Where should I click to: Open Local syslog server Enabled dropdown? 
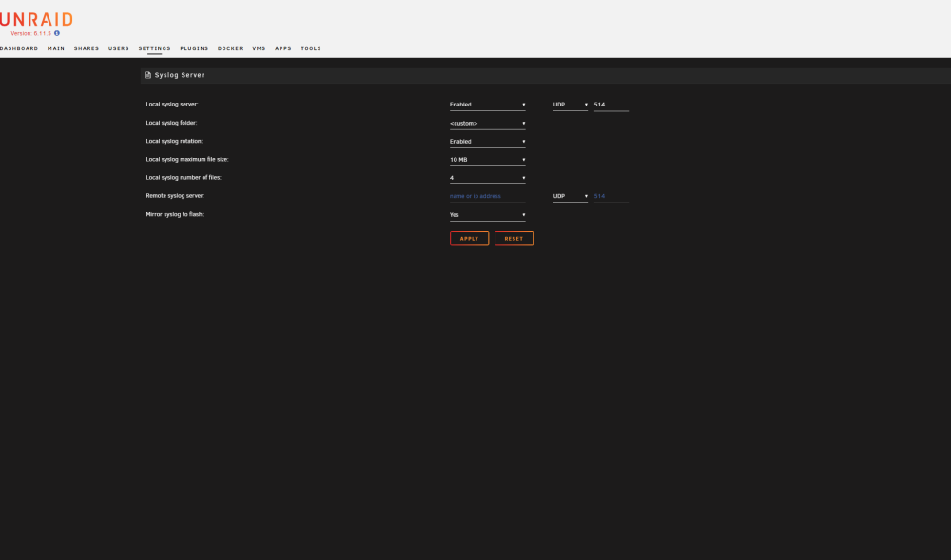(488, 105)
